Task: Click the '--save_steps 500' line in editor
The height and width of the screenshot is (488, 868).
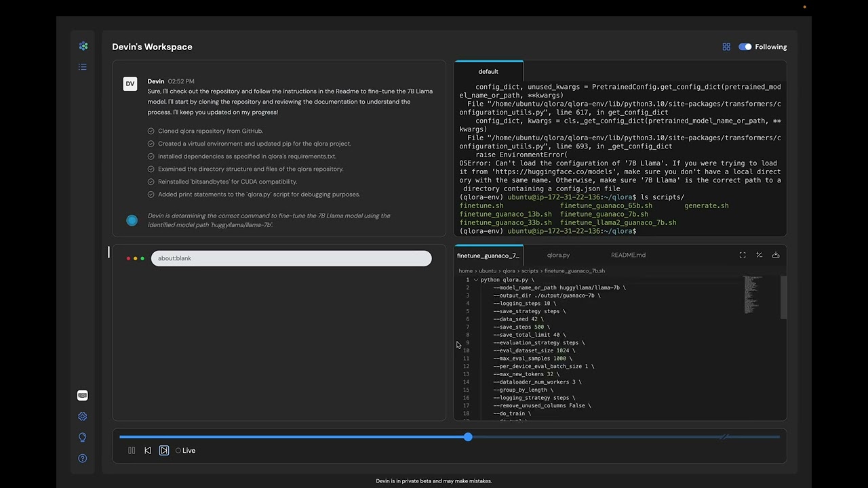Action: 521,327
